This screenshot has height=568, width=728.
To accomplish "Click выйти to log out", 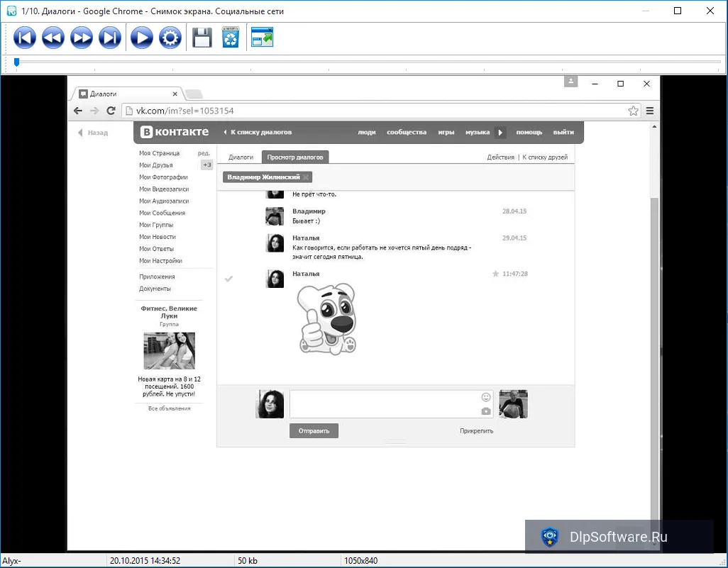I will click(563, 133).
